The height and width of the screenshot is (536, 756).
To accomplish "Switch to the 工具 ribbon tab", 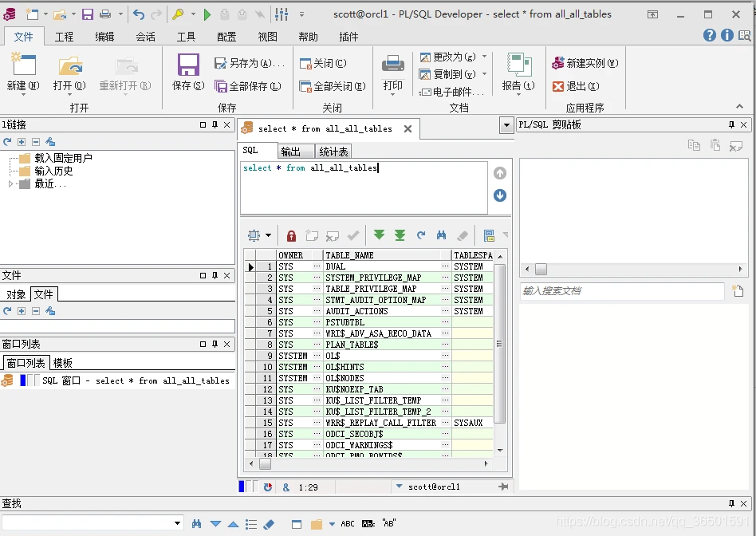I will 186,37.
